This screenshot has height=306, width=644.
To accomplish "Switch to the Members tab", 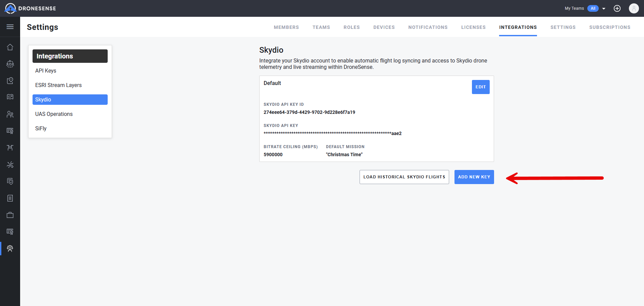I will coord(286,27).
